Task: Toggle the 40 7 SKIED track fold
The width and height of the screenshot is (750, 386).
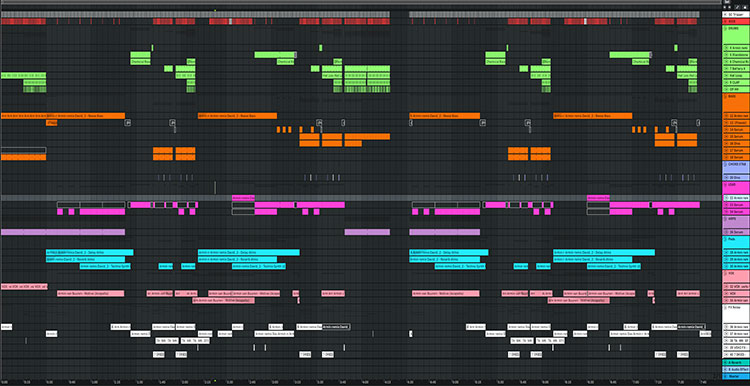Action: coord(726,354)
